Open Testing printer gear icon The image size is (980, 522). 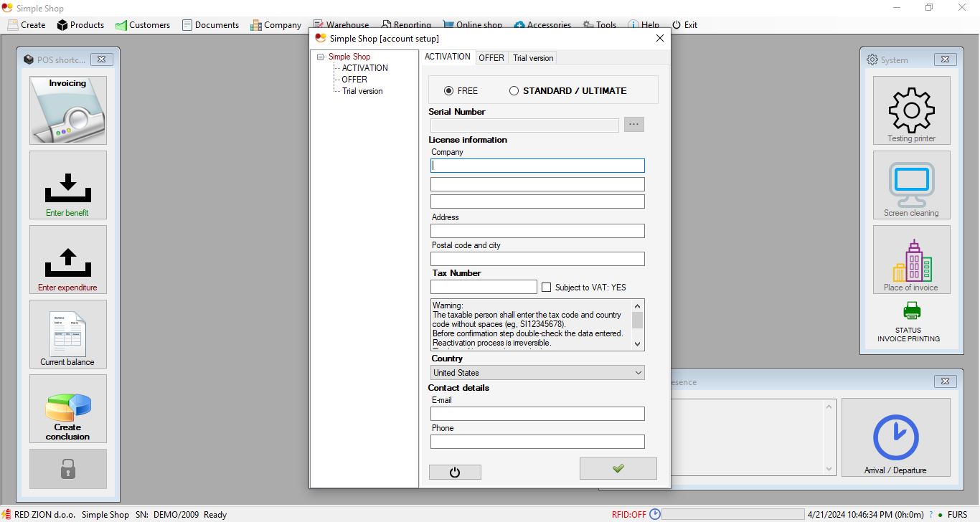click(x=912, y=110)
